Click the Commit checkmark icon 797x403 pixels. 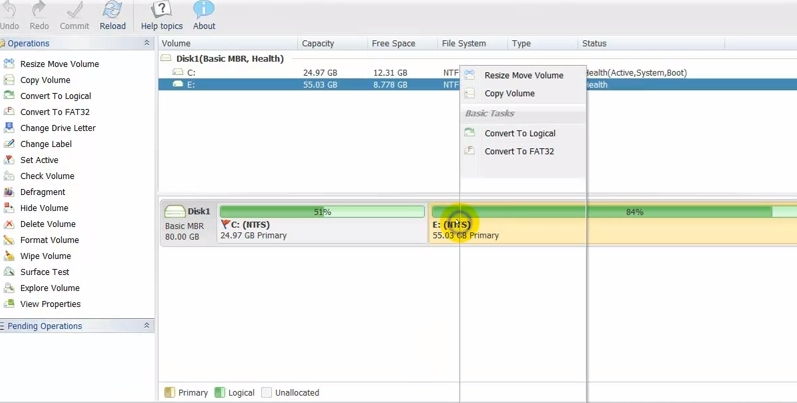tap(74, 9)
